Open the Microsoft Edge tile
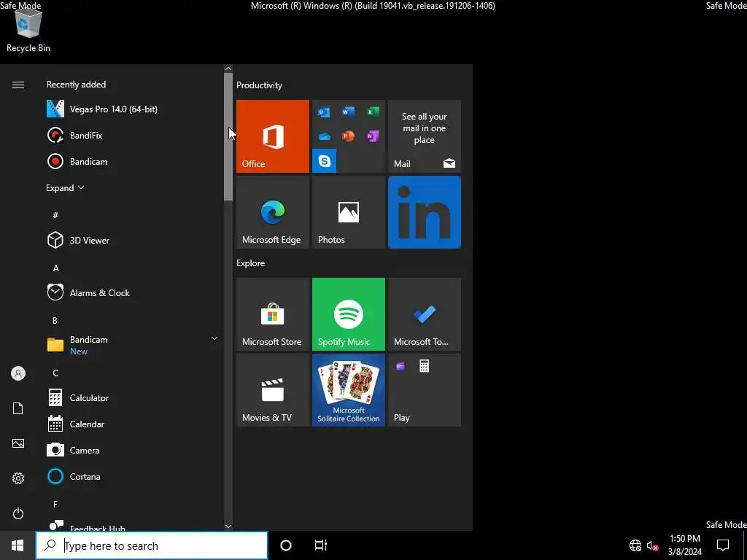This screenshot has width=747, height=560. pos(273,212)
